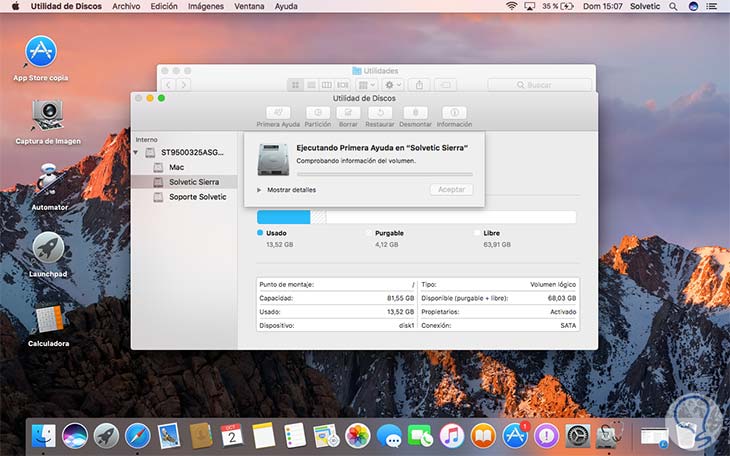Go forward in the Utilidades Finder window
The image size is (730, 456).
tap(183, 85)
